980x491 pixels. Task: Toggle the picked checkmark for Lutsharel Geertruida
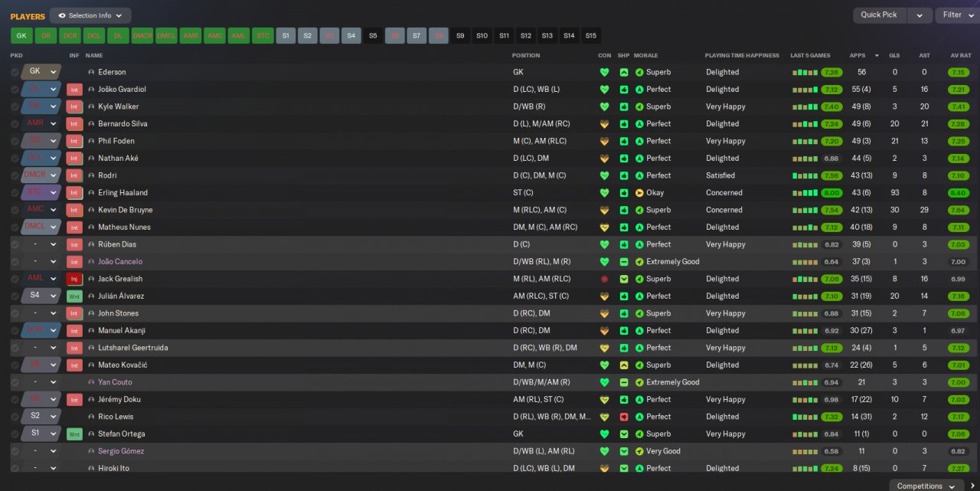tap(15, 348)
